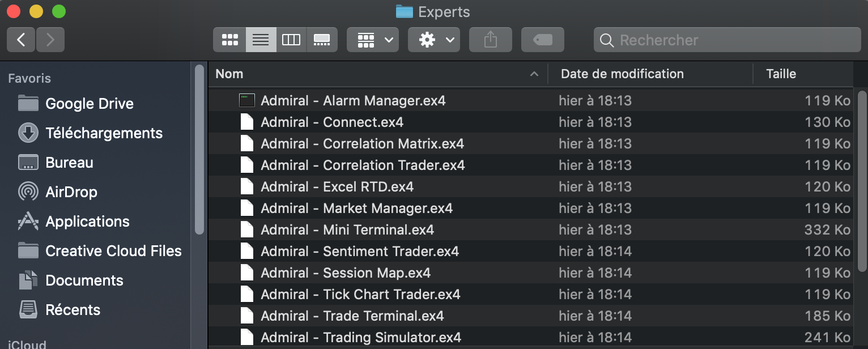868x349 pixels.
Task: Open the gear action menu
Action: pyautogui.click(x=434, y=40)
